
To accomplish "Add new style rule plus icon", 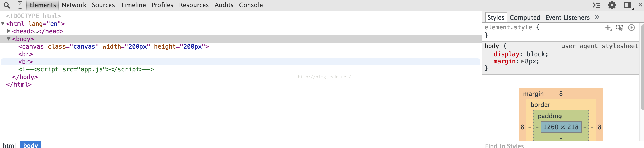I will click(608, 28).
